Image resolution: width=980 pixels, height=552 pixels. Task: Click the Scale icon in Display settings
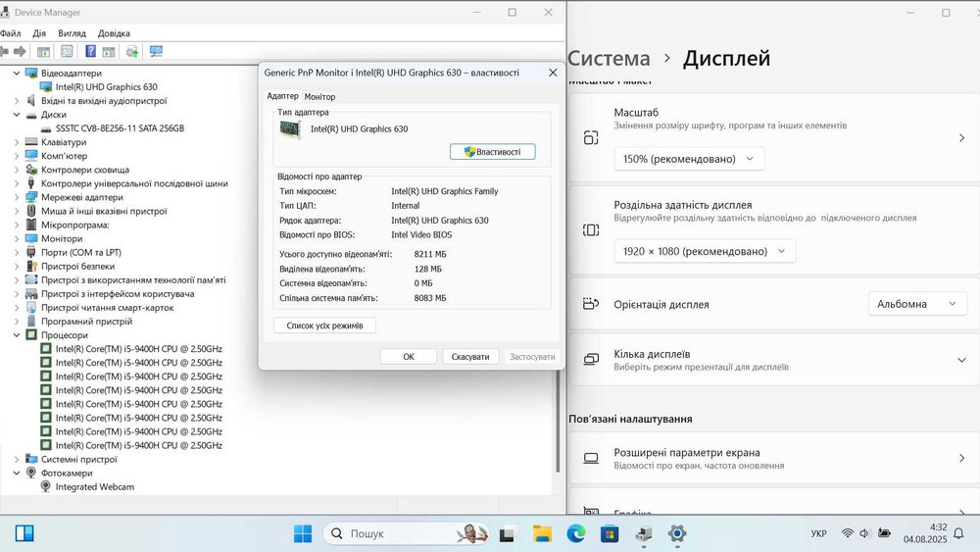(591, 137)
